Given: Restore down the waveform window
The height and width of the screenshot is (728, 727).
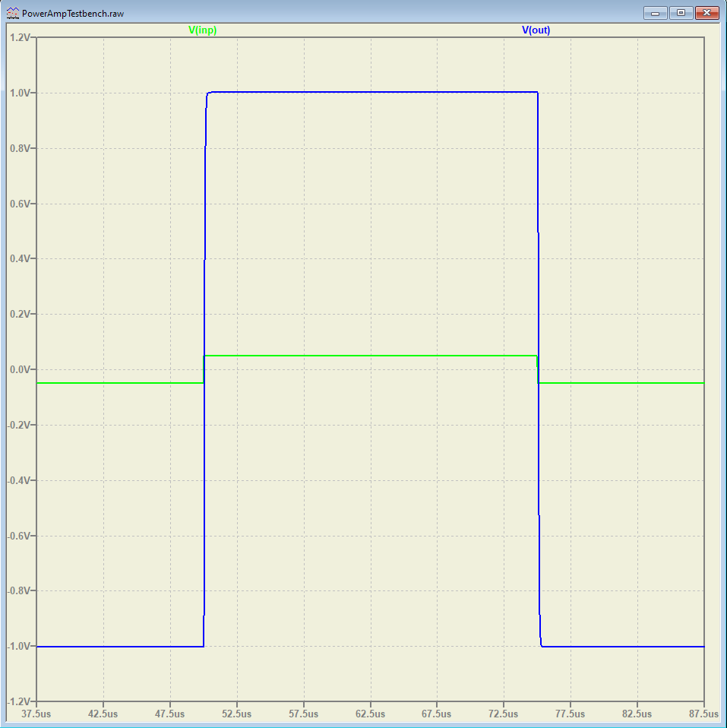Looking at the screenshot, I should (x=681, y=13).
